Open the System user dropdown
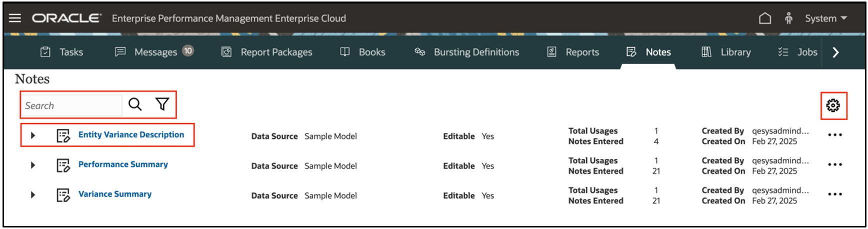Viewport: 868px width, 229px height. click(x=825, y=18)
